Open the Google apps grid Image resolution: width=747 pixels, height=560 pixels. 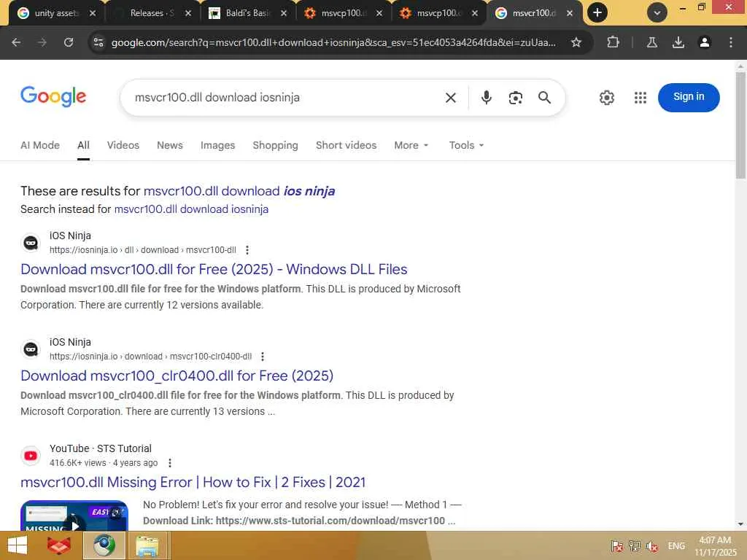[x=640, y=98]
